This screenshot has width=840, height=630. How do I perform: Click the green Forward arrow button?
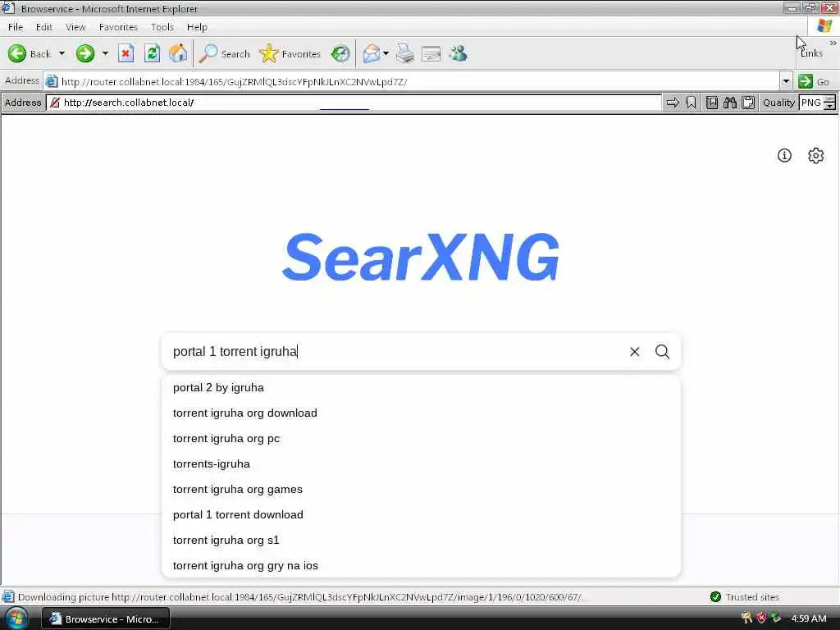tap(85, 53)
